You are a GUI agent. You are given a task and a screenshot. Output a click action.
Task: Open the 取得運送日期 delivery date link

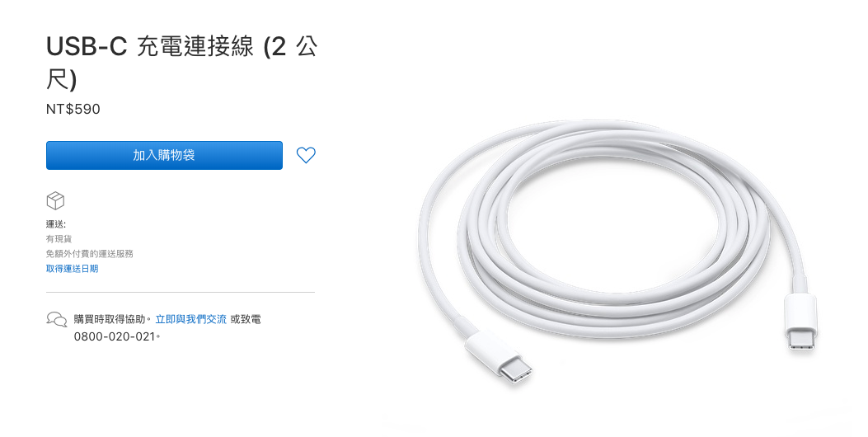coord(72,269)
